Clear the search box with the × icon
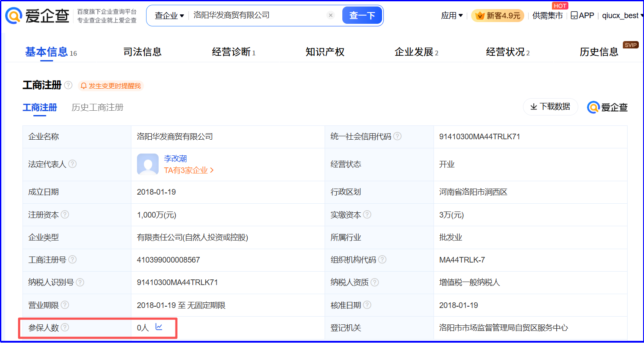644x343 pixels. tap(331, 15)
